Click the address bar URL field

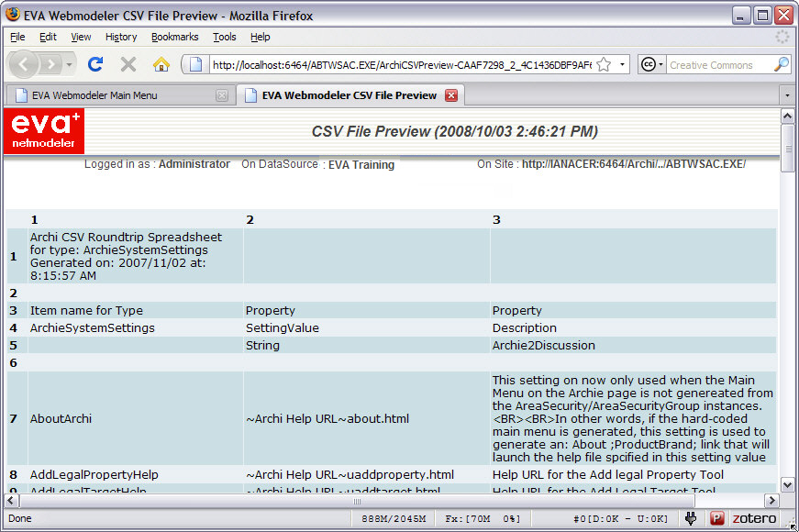399,64
